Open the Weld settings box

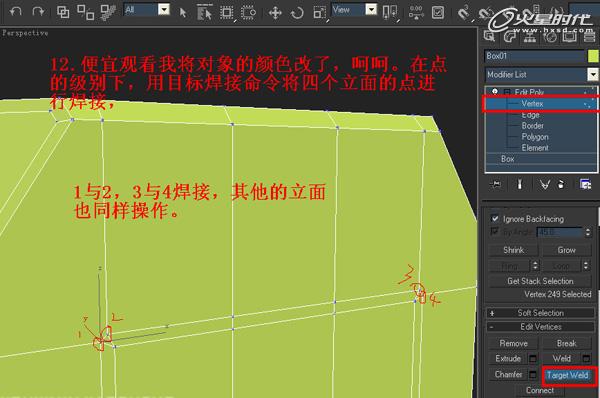[586, 359]
